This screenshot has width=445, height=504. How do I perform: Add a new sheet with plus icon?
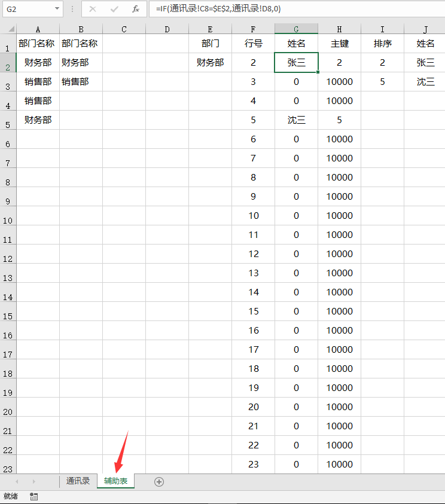tap(159, 481)
